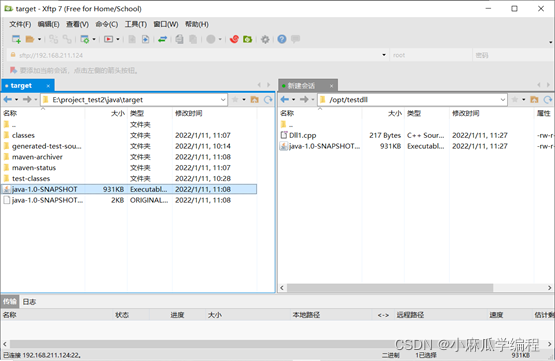Expand the dropdown arrow beside the green-gear window icon

tap(94, 39)
